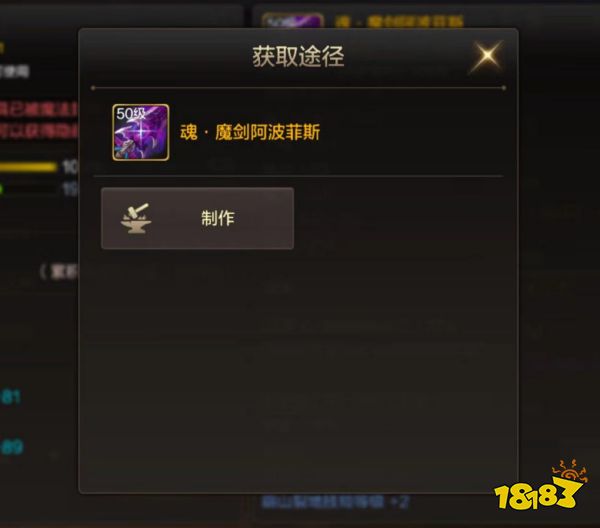Image resolution: width=600 pixels, height=528 pixels.
Task: Click the blurred yellow item name at top
Action: [x=399, y=21]
